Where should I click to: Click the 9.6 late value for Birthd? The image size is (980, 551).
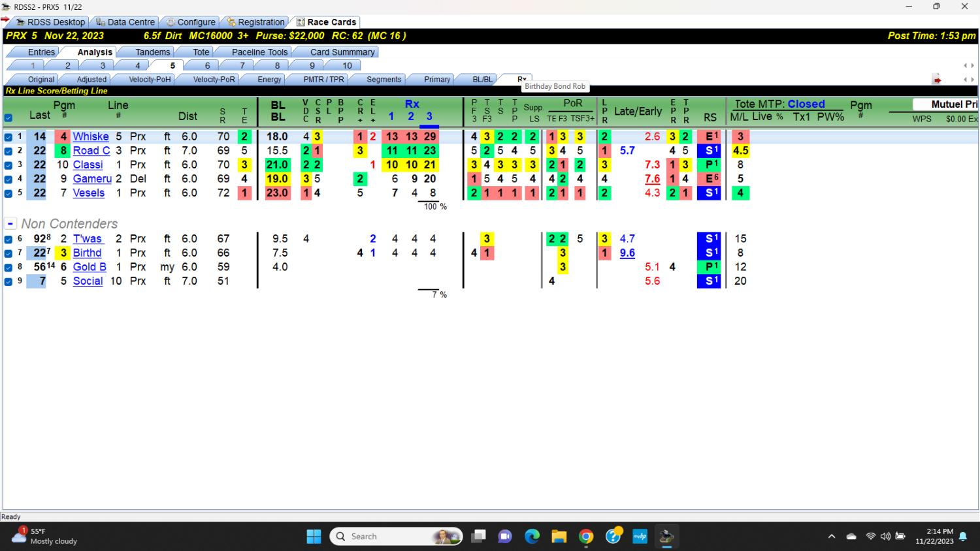click(x=627, y=253)
